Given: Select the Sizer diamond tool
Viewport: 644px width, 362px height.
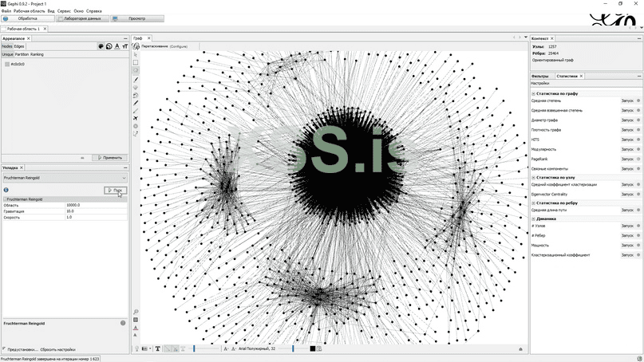Looking at the screenshot, I should click(x=136, y=88).
